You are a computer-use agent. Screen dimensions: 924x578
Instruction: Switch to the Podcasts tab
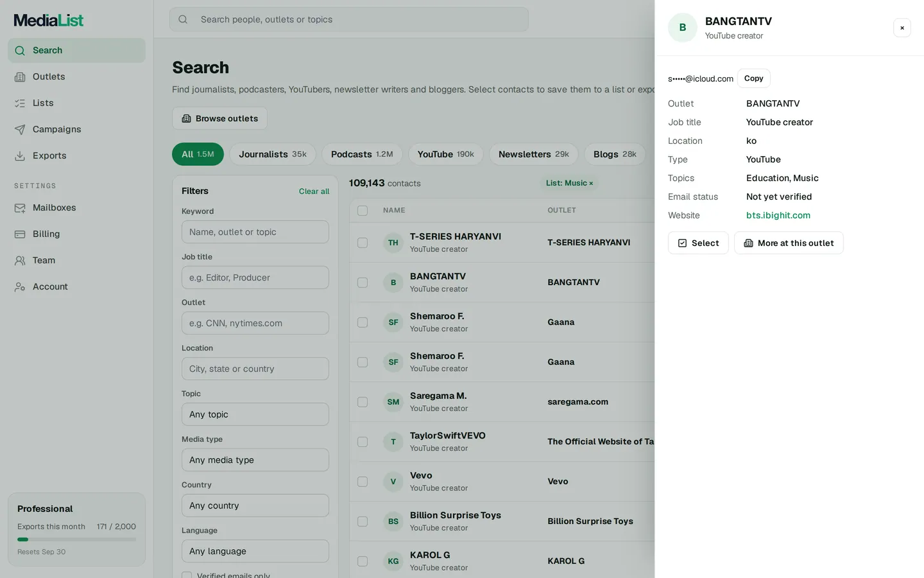tap(362, 154)
